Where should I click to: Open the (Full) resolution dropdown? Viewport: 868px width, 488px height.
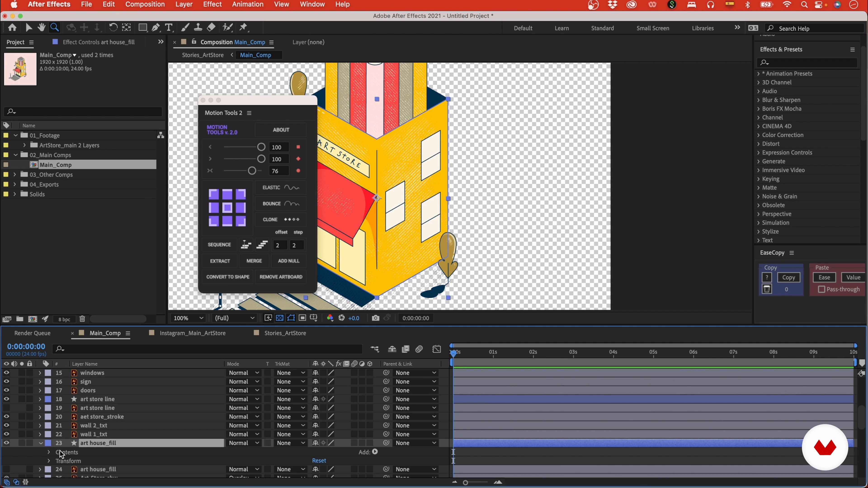click(235, 318)
